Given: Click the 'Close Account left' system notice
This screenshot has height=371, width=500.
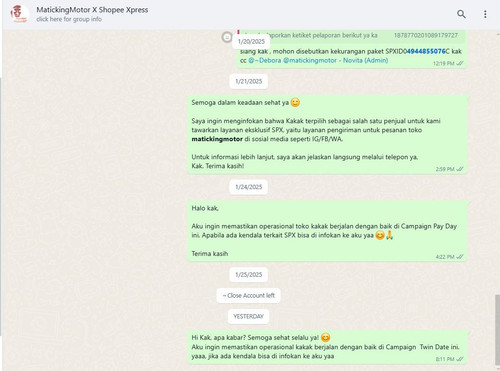Looking at the screenshot, I should (x=248, y=296).
